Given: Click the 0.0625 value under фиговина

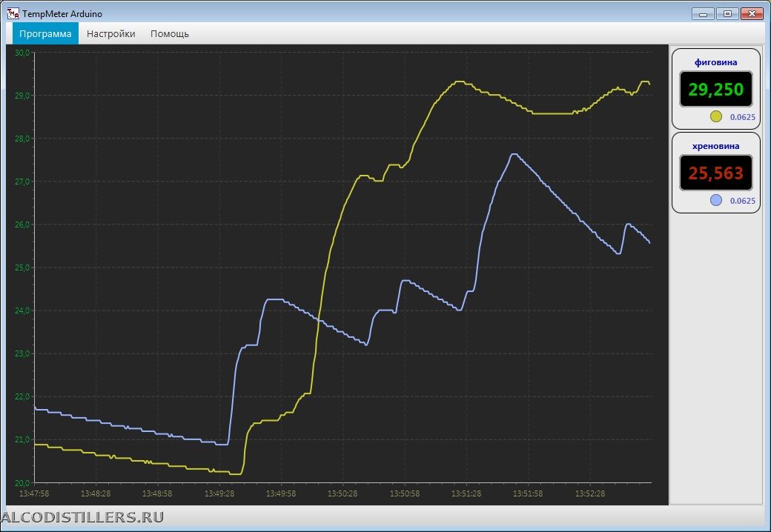Looking at the screenshot, I should (x=743, y=117).
